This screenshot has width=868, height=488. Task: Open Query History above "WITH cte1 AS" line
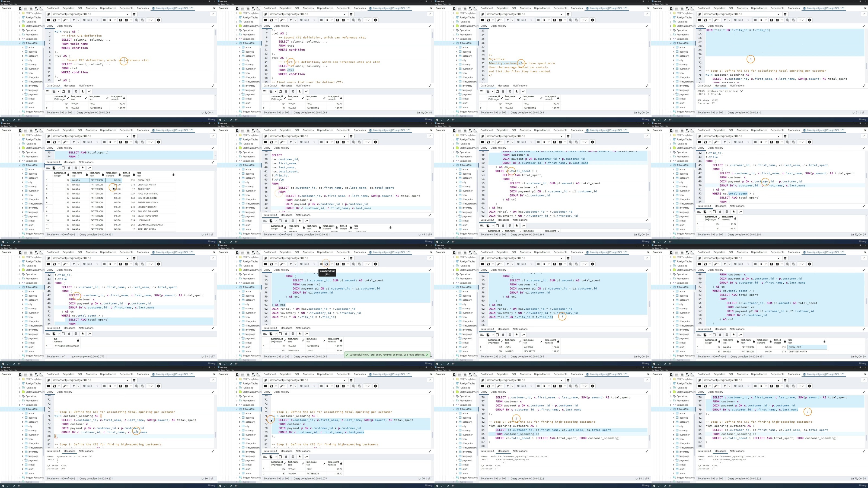click(64, 26)
